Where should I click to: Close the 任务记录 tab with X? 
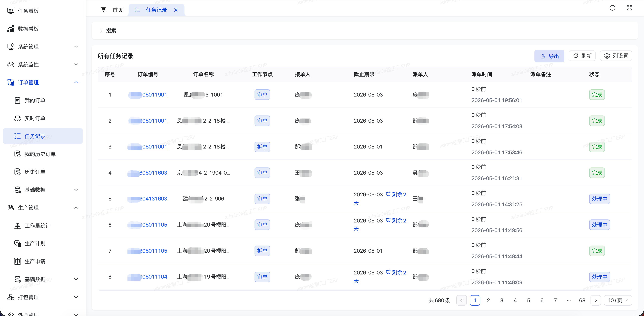point(176,10)
